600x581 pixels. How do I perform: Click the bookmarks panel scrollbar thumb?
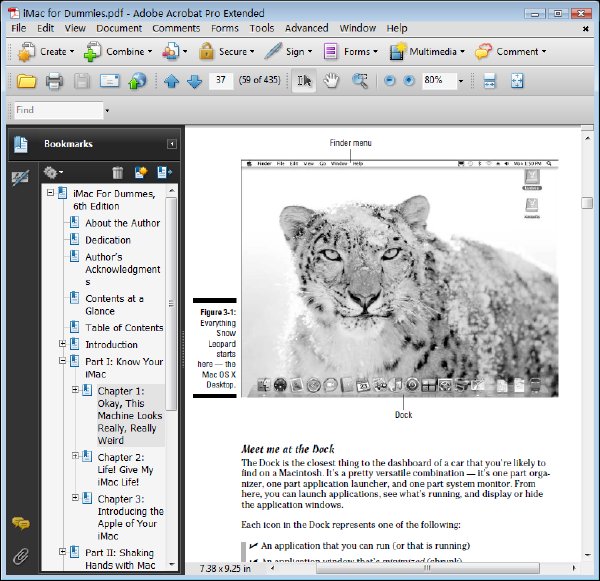[171, 304]
